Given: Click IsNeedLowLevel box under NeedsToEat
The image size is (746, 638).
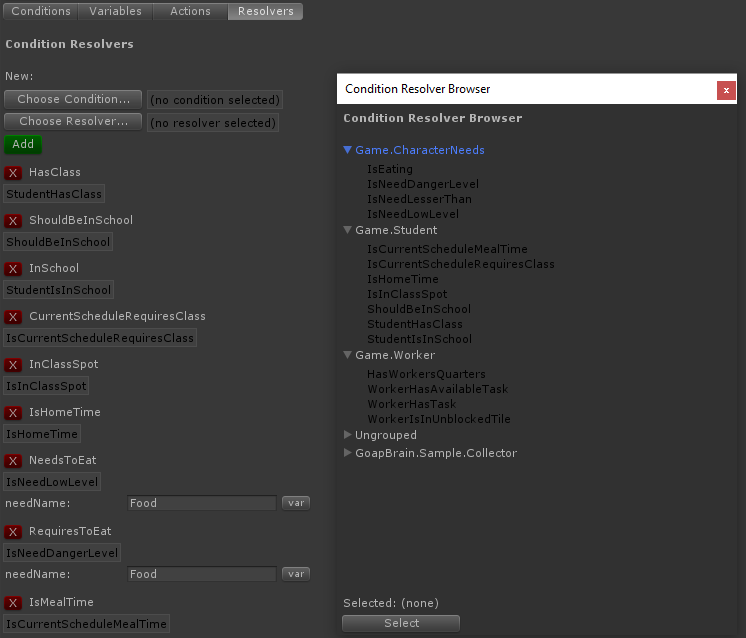Looking at the screenshot, I should point(52,482).
